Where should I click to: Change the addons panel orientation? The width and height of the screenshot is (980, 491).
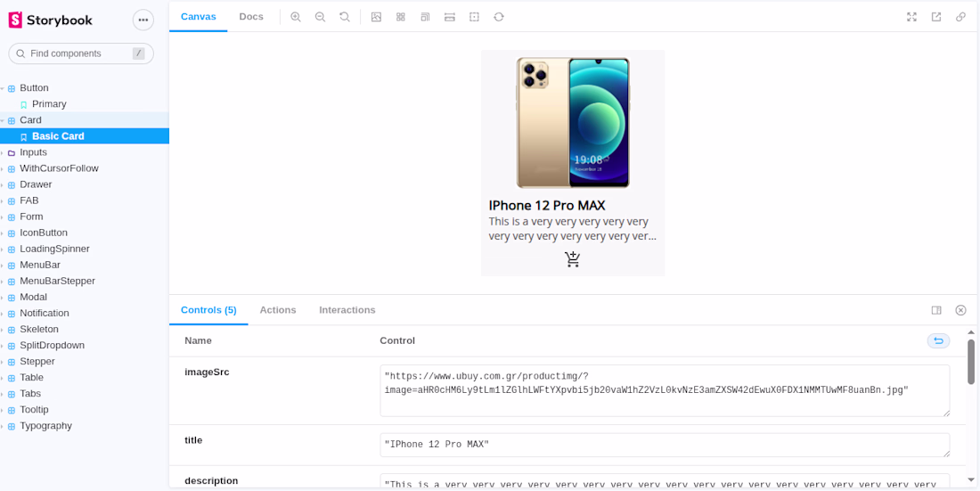pyautogui.click(x=936, y=310)
